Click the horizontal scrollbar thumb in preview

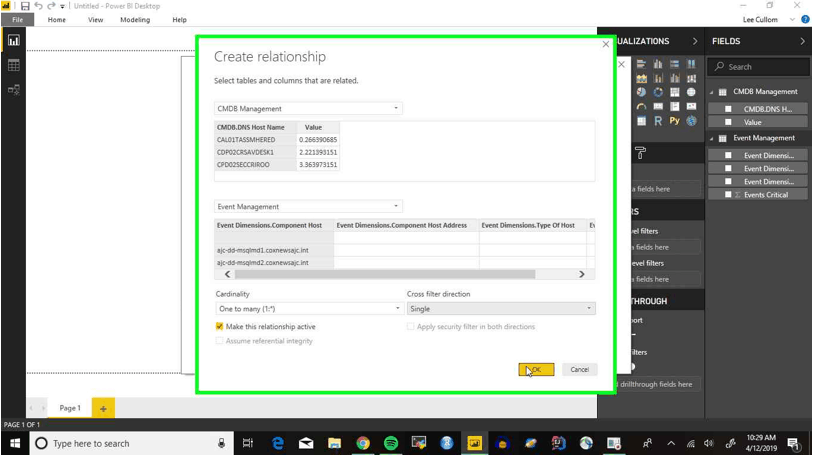(385, 274)
